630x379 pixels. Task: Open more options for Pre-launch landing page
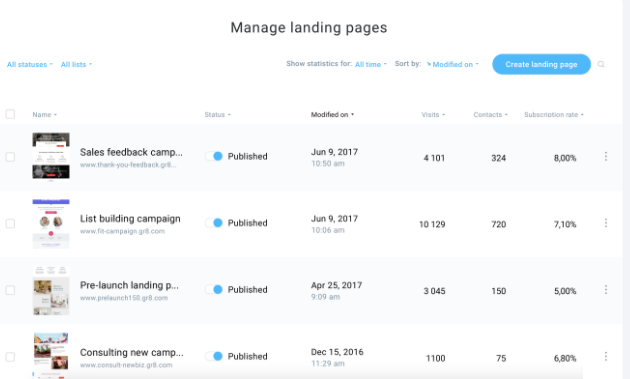(606, 290)
